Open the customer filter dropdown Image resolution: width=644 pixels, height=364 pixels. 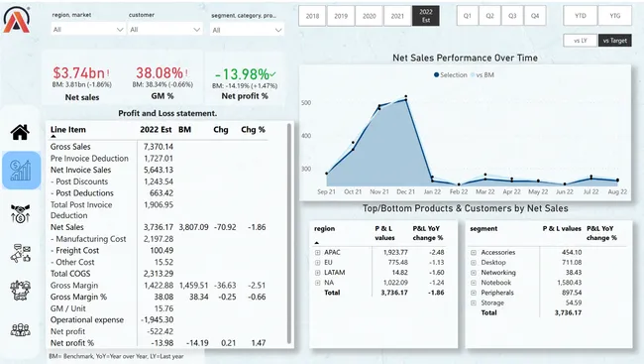pyautogui.click(x=165, y=29)
